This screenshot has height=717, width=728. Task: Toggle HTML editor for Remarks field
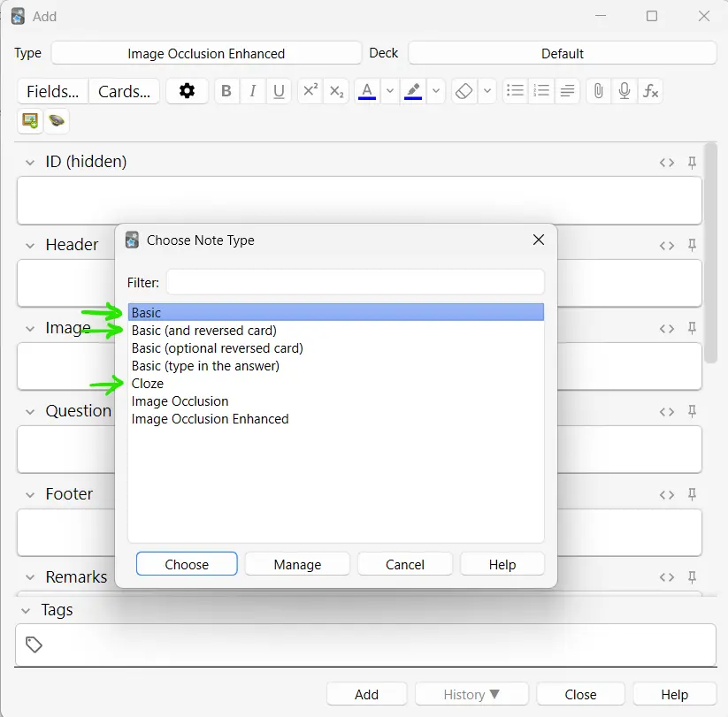click(667, 577)
